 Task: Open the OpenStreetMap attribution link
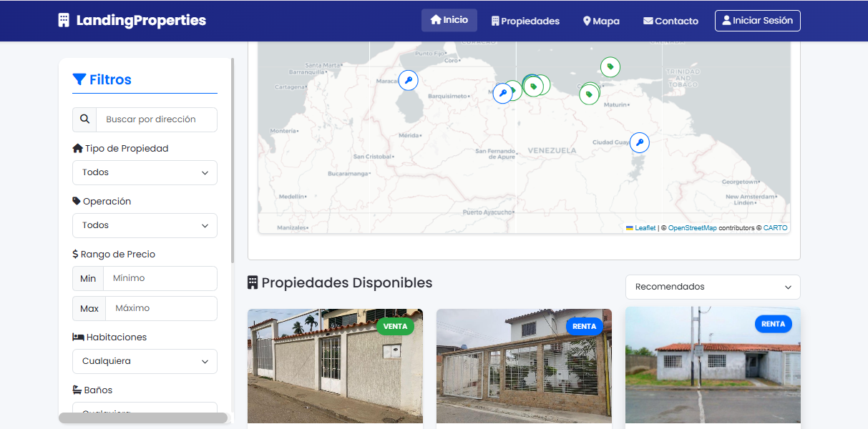(x=692, y=228)
